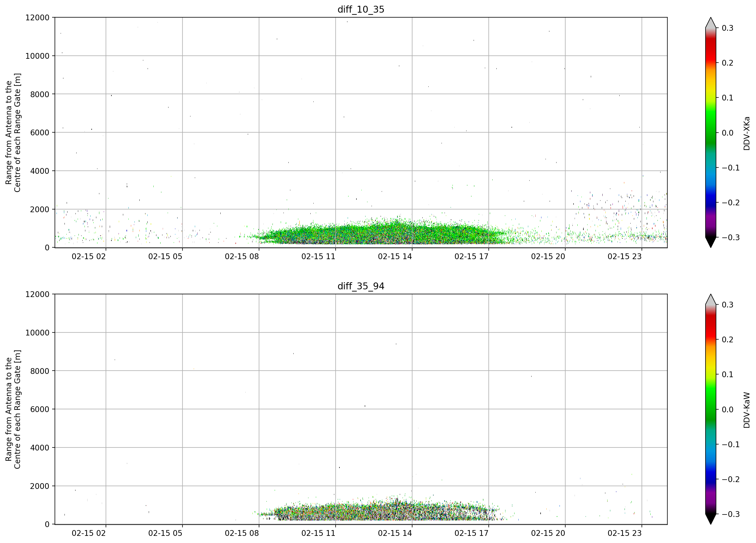Click the DDV-KaW colorbar label
The height and width of the screenshot is (543, 756).
tap(746, 410)
